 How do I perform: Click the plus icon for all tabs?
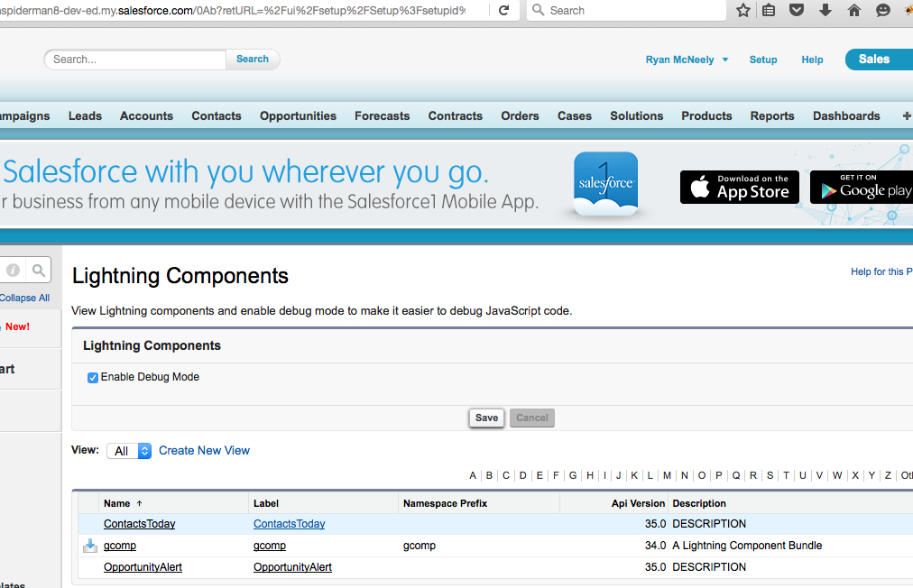point(907,115)
